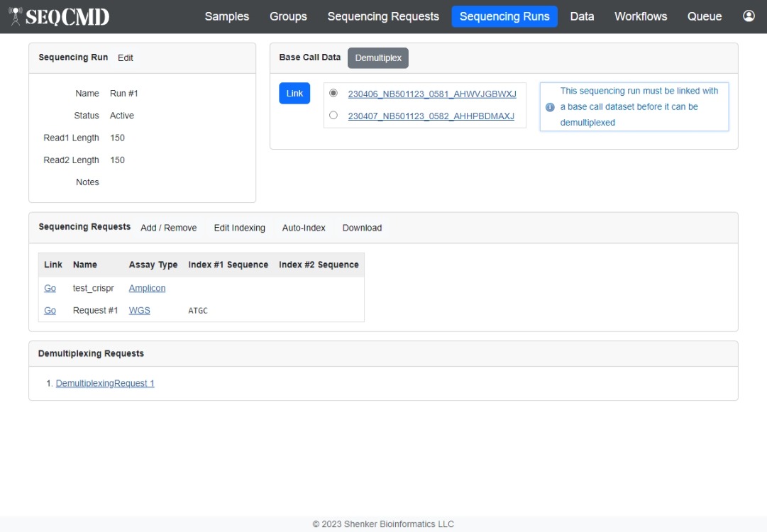The height and width of the screenshot is (532, 767).
Task: Open the Samples menu
Action: pos(226,16)
